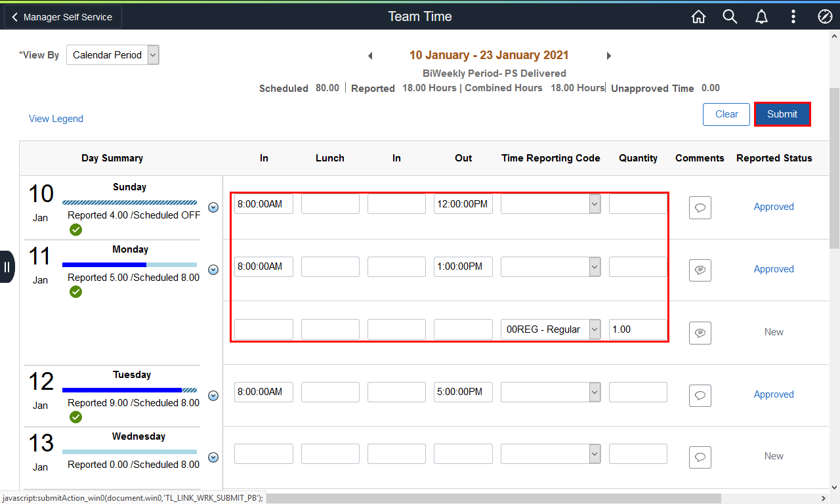
Task: Advance to next period arrow
Action: 608,56
